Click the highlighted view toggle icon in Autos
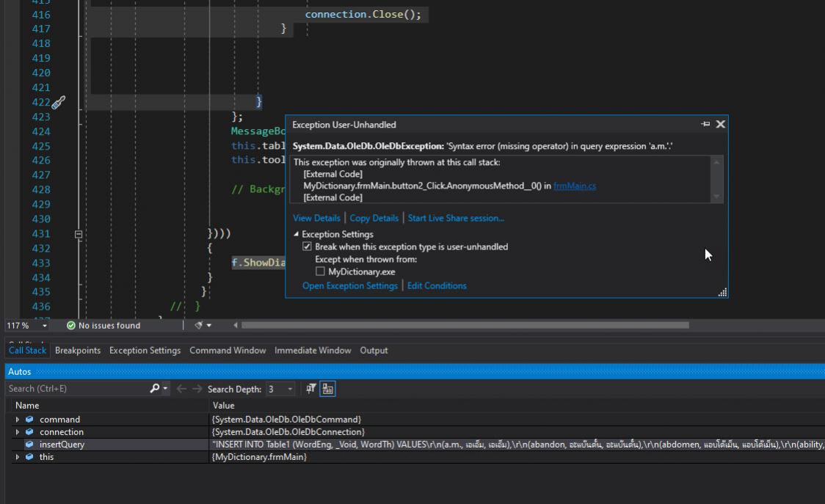The height and width of the screenshot is (504, 825). tap(327, 389)
